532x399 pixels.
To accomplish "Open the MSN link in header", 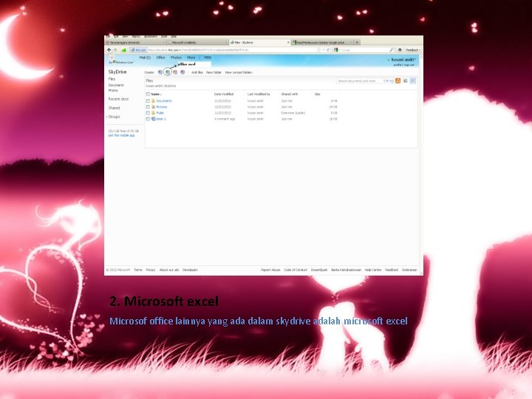I will [208, 58].
